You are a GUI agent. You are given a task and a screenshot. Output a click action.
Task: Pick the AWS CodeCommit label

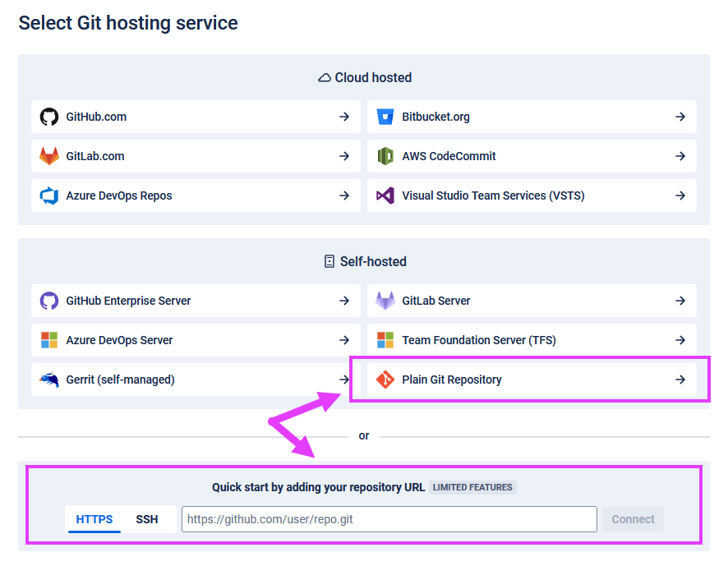pyautogui.click(x=449, y=156)
